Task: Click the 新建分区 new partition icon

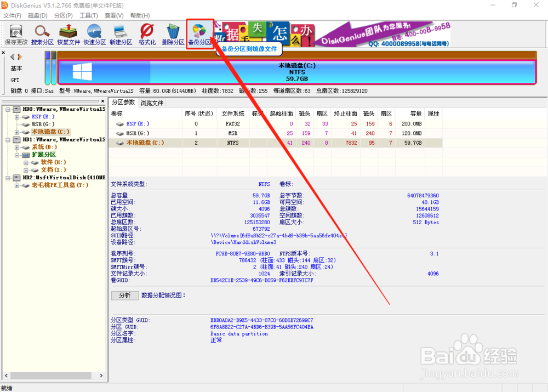Action: click(x=121, y=35)
